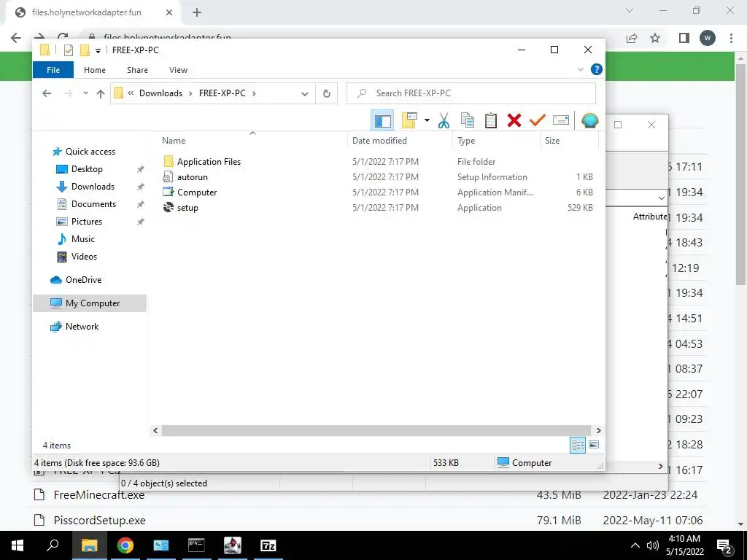
Task: Click the blue Help question mark
Action: click(596, 69)
